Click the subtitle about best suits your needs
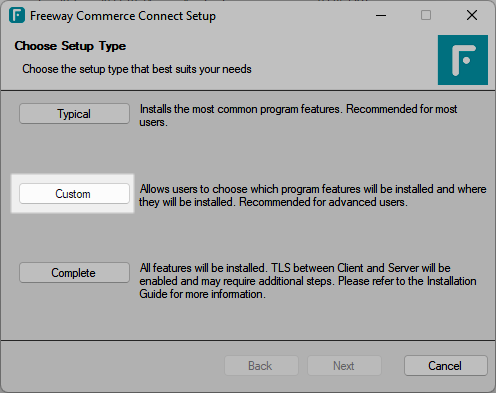This screenshot has width=496, height=393. click(x=137, y=69)
